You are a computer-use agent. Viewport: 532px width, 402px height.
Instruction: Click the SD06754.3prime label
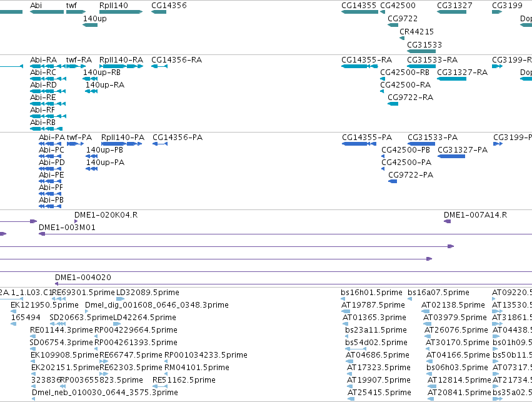(61, 342)
